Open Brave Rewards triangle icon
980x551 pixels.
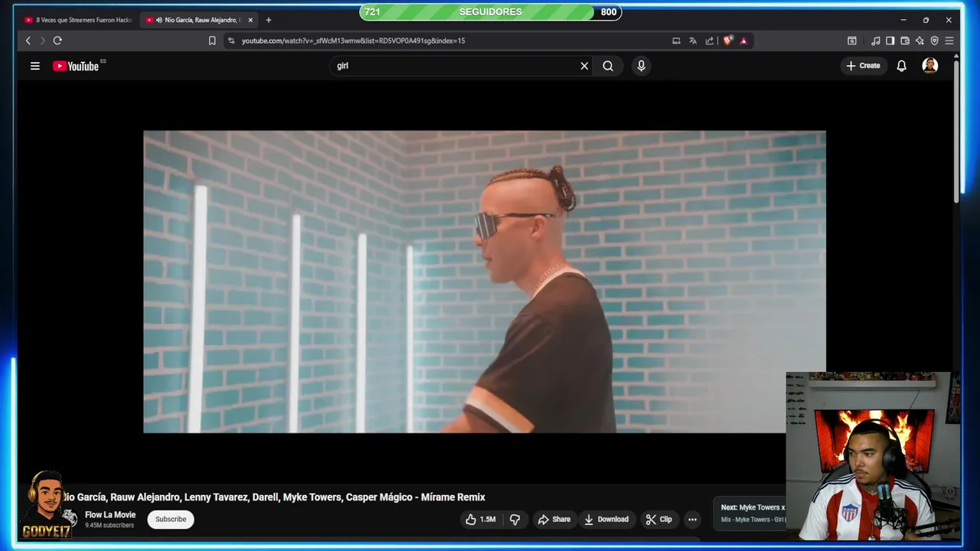743,41
